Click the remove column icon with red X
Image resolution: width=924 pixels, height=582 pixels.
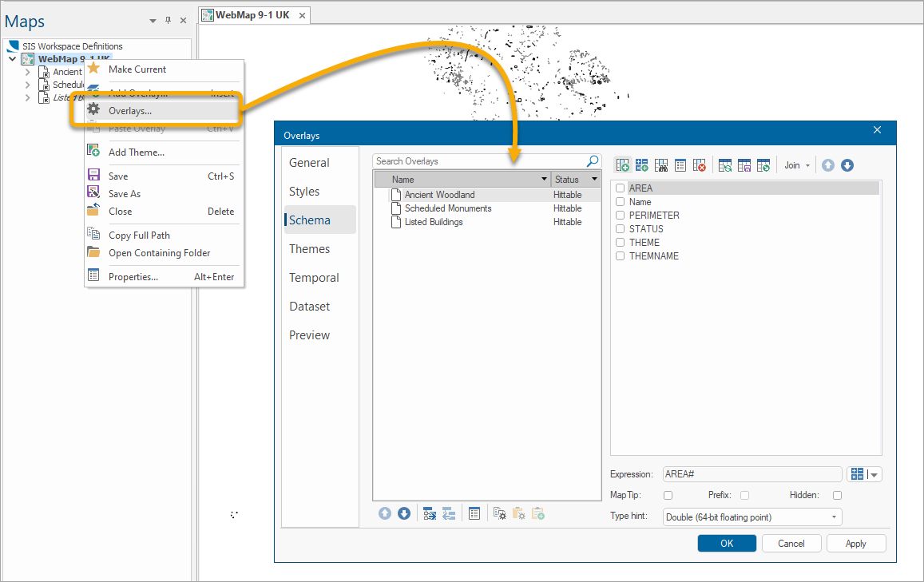700,165
